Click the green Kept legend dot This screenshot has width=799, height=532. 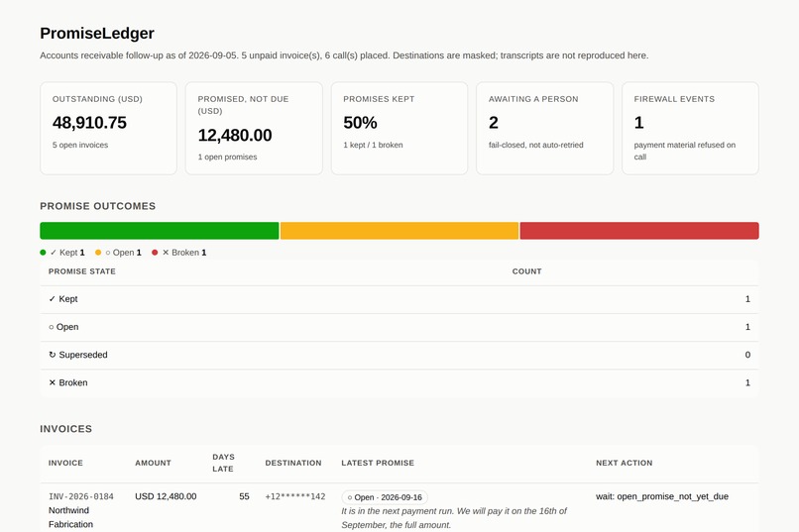43,253
